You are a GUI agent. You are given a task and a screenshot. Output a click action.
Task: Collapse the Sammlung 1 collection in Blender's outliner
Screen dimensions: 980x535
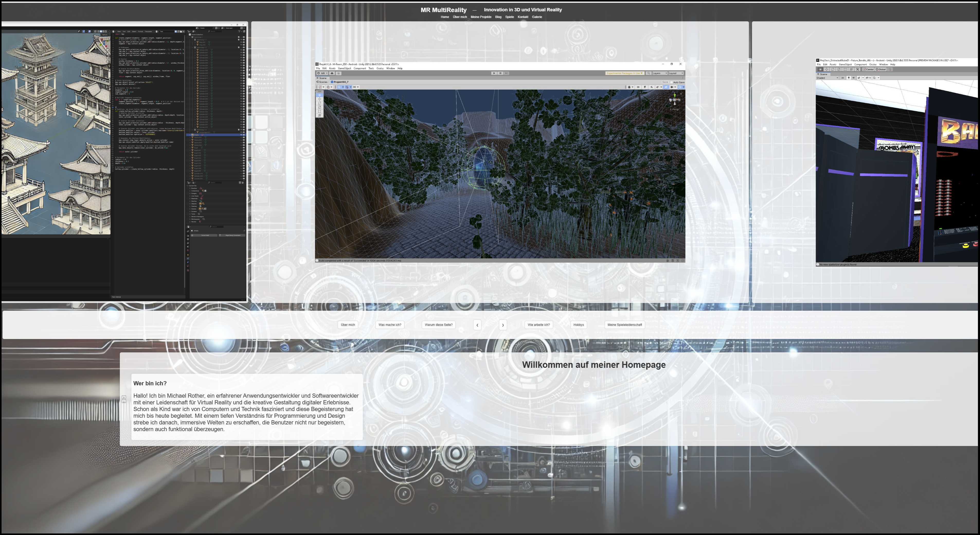190,37
